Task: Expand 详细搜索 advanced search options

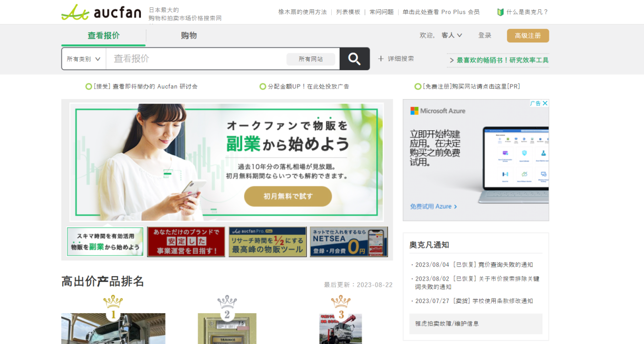Action: [x=396, y=59]
